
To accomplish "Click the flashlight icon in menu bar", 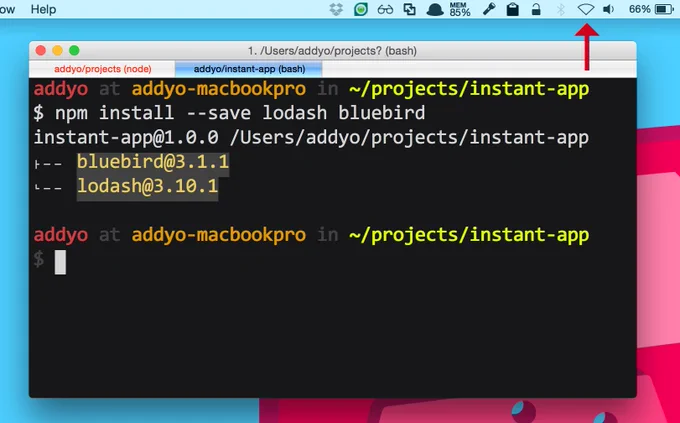I will [489, 9].
